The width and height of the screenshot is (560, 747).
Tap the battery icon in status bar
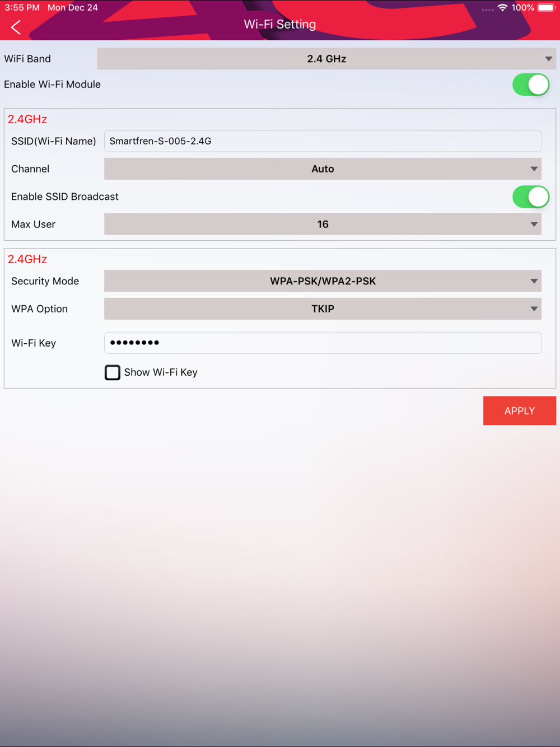click(x=546, y=8)
